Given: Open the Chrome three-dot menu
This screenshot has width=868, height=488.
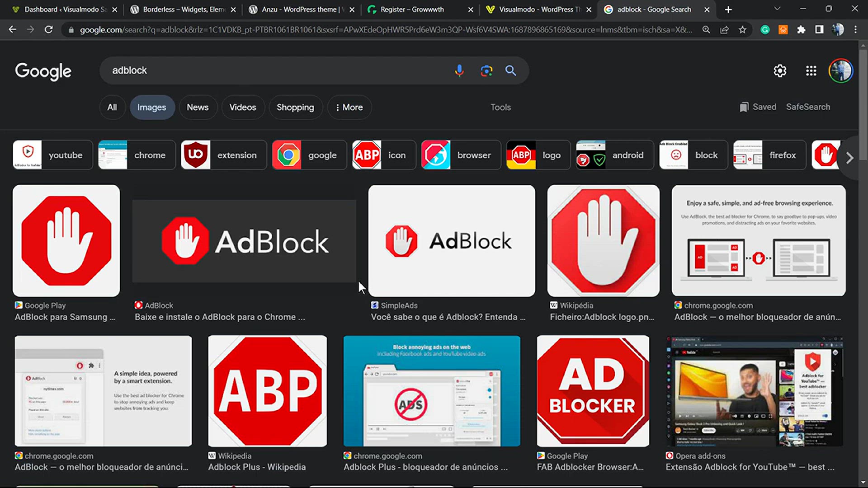Looking at the screenshot, I should 855,29.
